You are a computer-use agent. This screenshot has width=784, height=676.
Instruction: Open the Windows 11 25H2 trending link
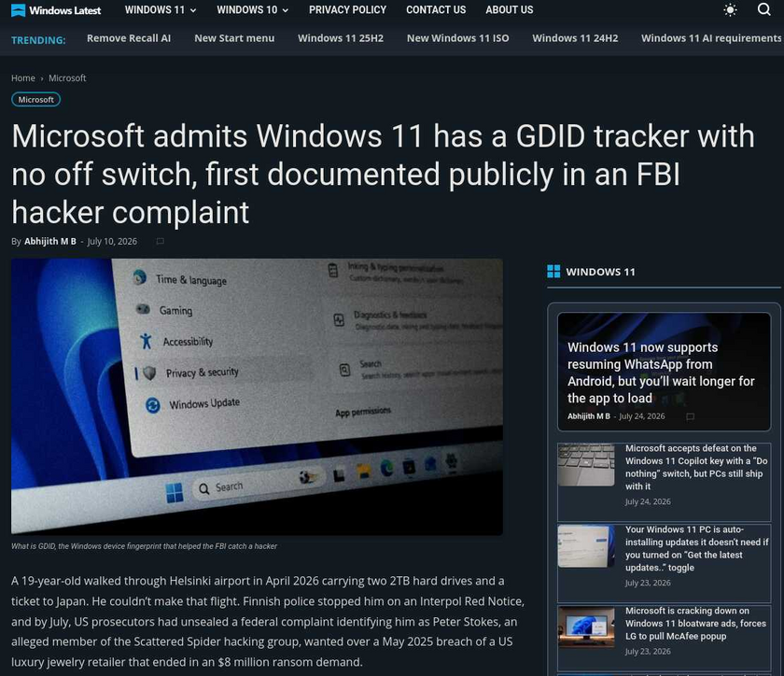pyautogui.click(x=341, y=38)
